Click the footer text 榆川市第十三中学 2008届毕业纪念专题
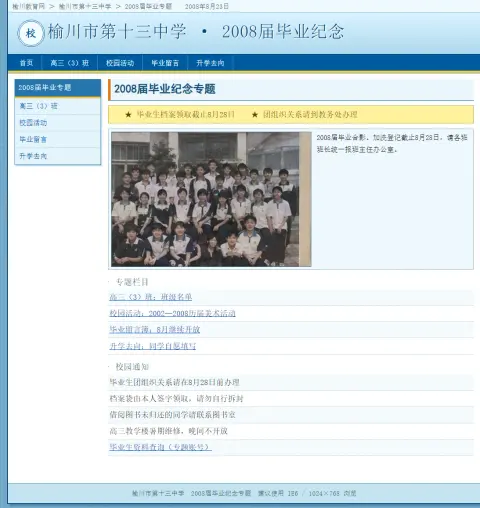This screenshot has height=508, width=480. (x=191, y=493)
